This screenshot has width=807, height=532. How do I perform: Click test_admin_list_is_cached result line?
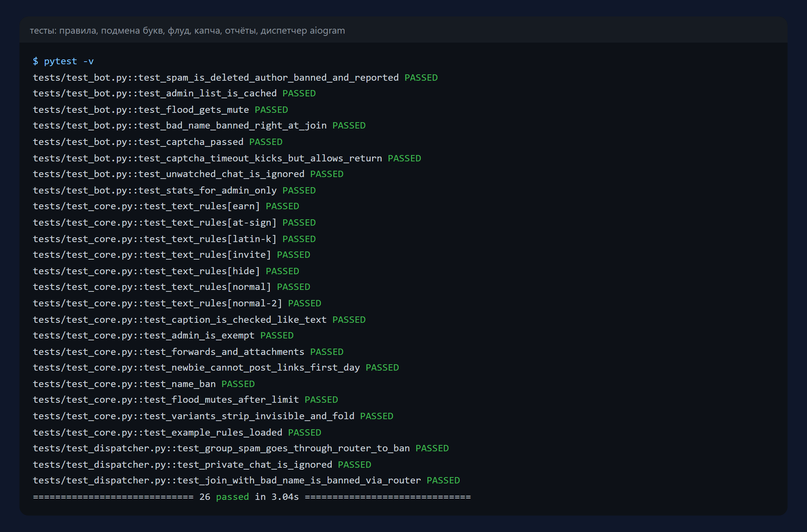pyautogui.click(x=174, y=93)
